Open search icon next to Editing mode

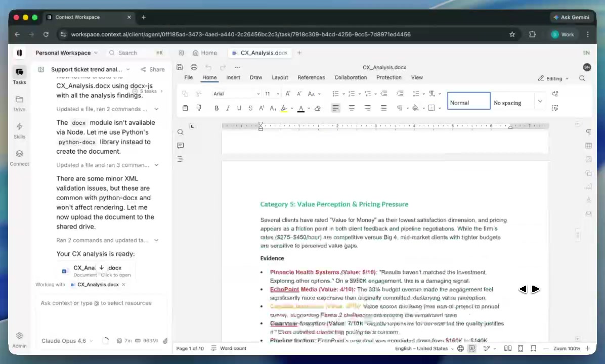click(582, 78)
